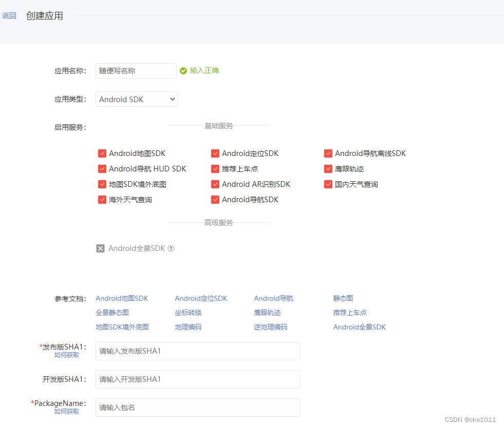The height and width of the screenshot is (427, 504).
Task: Disable the 推荐上车点 service
Action: (215, 168)
